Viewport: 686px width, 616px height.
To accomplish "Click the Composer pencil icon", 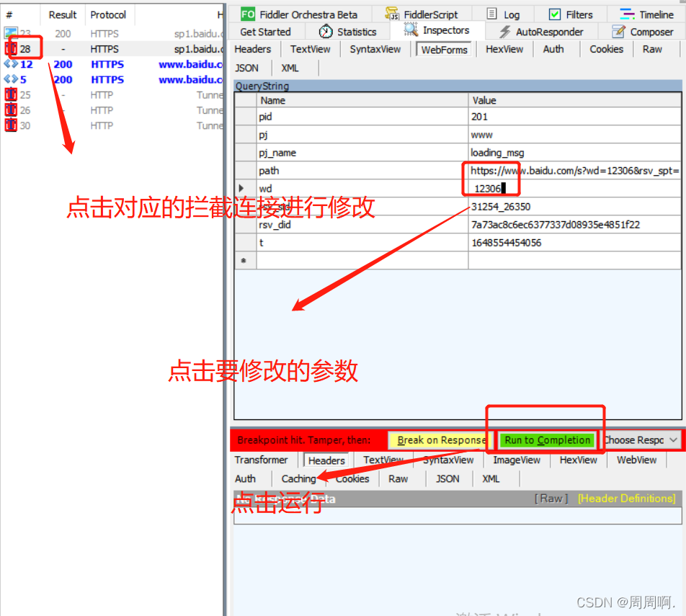I will click(618, 32).
